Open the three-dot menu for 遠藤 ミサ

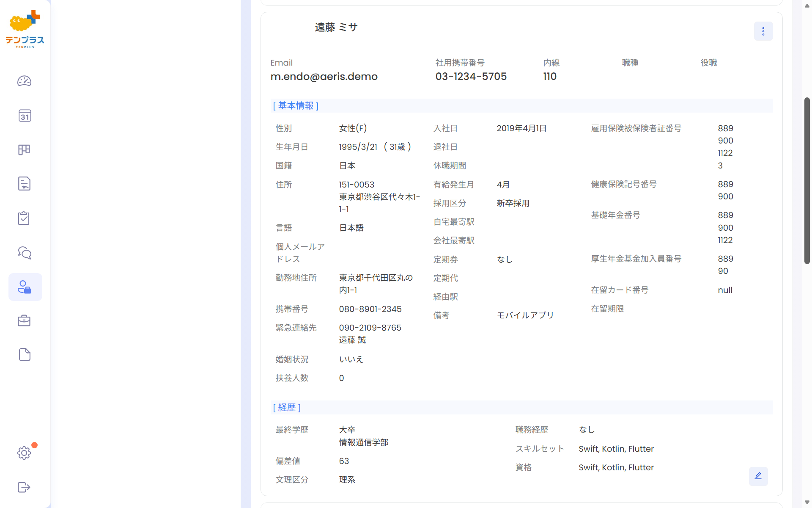click(763, 31)
